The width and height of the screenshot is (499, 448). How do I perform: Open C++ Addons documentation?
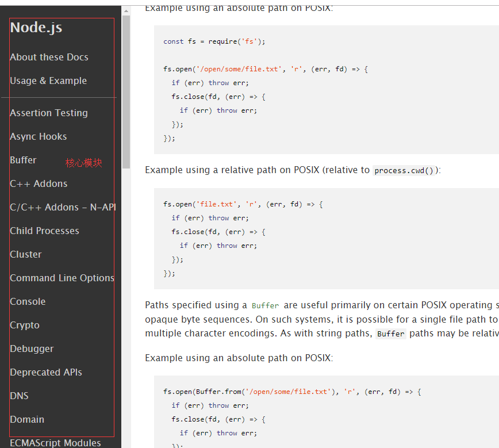(x=39, y=183)
